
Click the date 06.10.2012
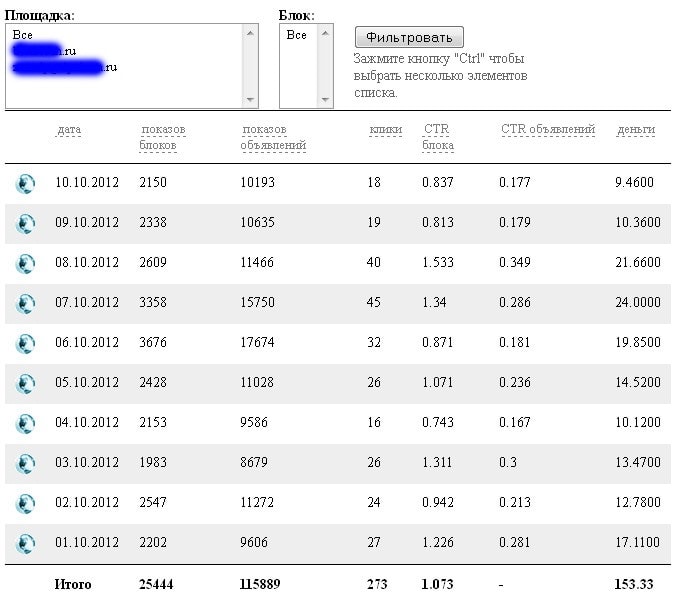[x=87, y=342]
